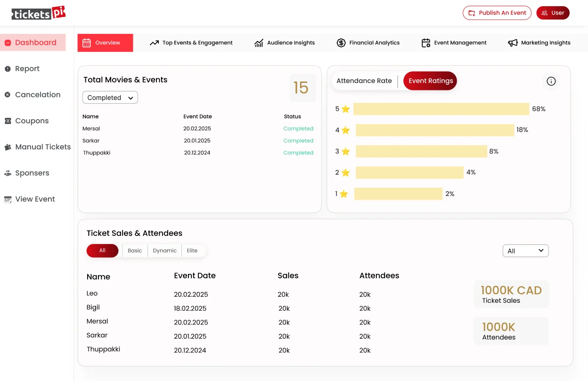588x381 pixels.
Task: Click Leo in Ticket Sales table
Action: 92,293
